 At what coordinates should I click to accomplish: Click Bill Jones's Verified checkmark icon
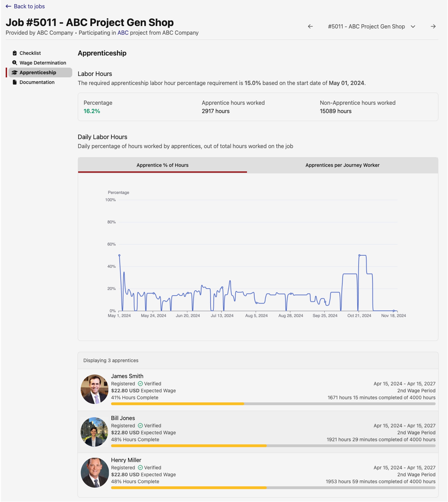pos(140,426)
